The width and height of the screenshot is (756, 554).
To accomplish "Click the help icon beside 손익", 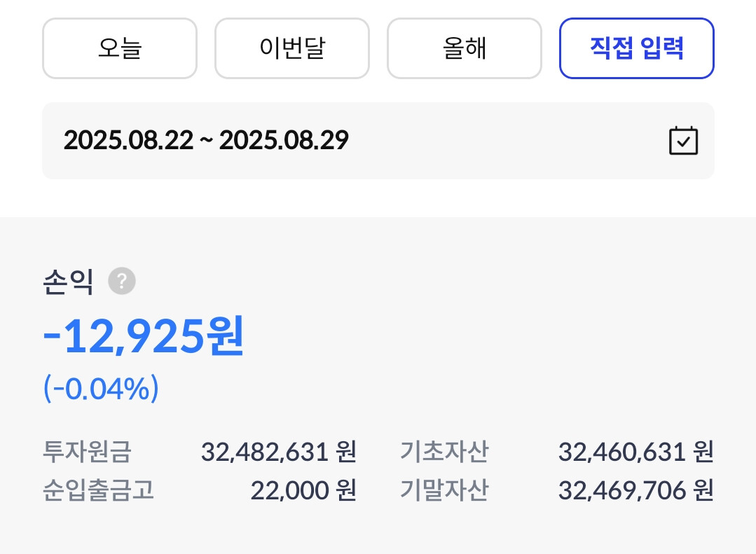I will pos(122,282).
